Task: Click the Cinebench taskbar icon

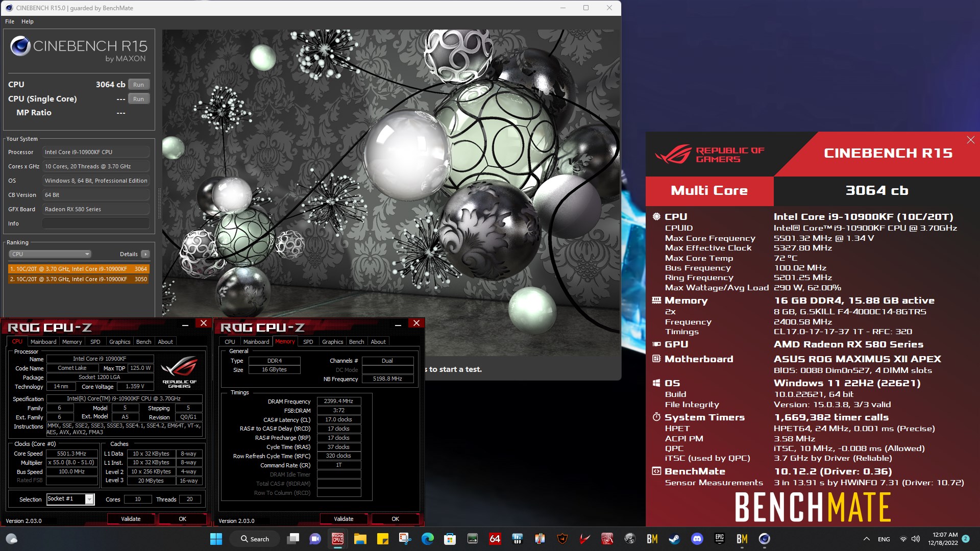Action: 764,539
